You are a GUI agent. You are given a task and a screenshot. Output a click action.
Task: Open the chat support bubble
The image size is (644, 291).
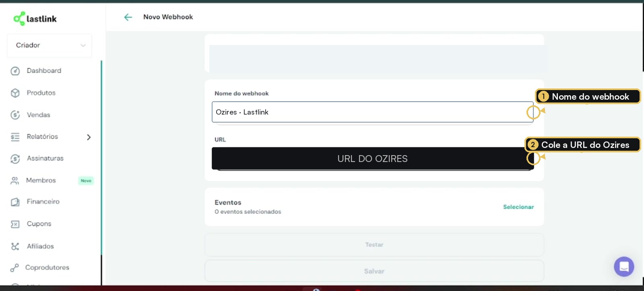[x=624, y=266]
